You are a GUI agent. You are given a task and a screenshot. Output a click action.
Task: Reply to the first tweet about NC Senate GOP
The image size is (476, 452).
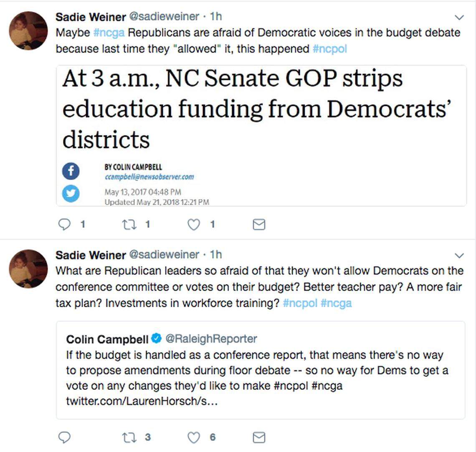[x=64, y=225]
